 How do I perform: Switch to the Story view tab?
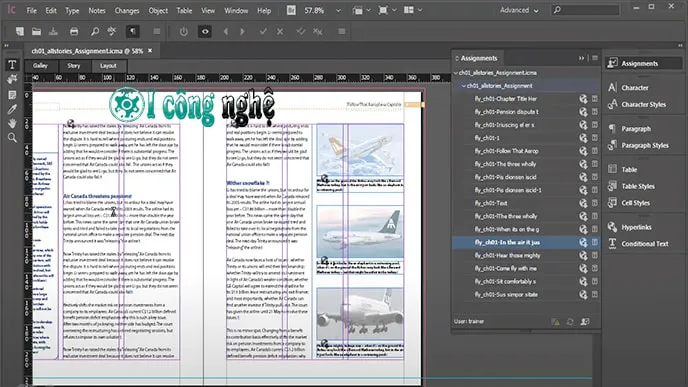point(74,66)
